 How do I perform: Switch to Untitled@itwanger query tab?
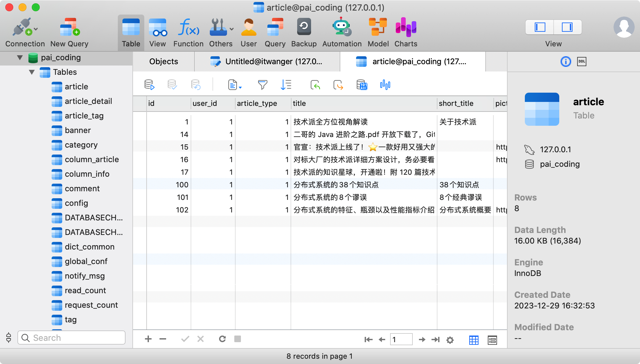click(267, 62)
